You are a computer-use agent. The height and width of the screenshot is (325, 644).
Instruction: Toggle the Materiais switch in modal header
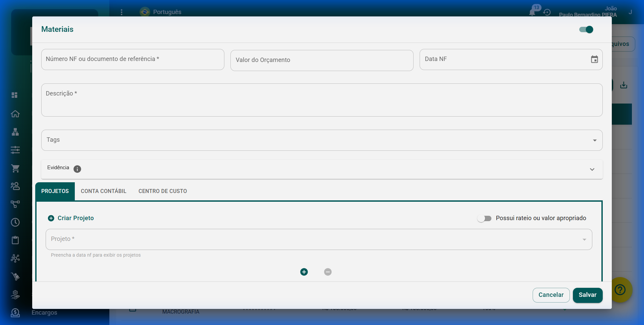click(586, 29)
